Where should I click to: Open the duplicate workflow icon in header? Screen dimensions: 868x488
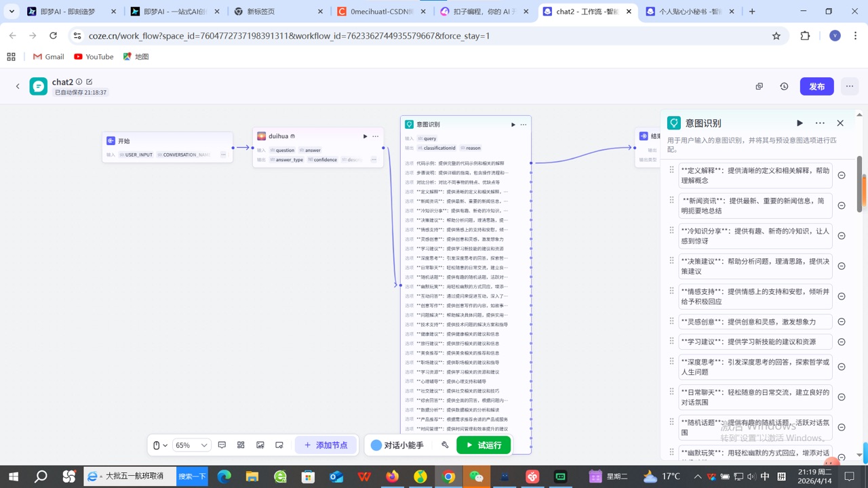(x=759, y=86)
